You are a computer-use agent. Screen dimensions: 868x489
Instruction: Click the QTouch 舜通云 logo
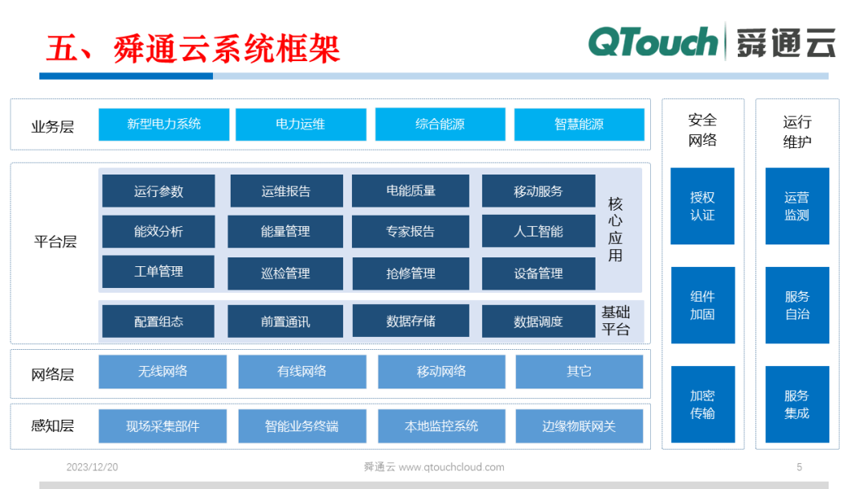pyautogui.click(x=712, y=42)
